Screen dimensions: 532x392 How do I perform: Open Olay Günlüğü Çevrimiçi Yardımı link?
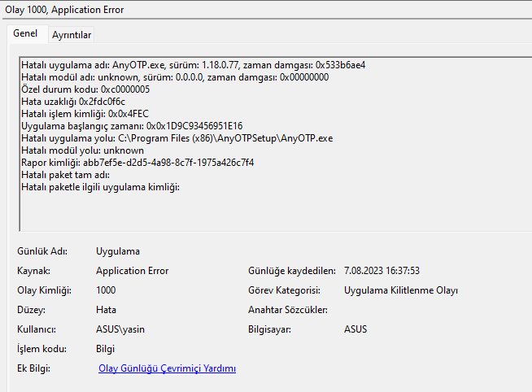tap(167, 368)
